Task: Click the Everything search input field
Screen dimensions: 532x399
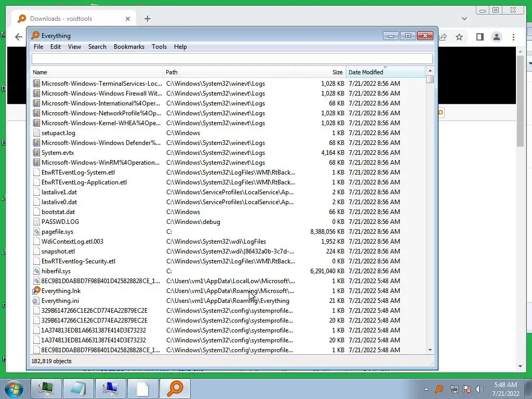Action: pos(232,58)
